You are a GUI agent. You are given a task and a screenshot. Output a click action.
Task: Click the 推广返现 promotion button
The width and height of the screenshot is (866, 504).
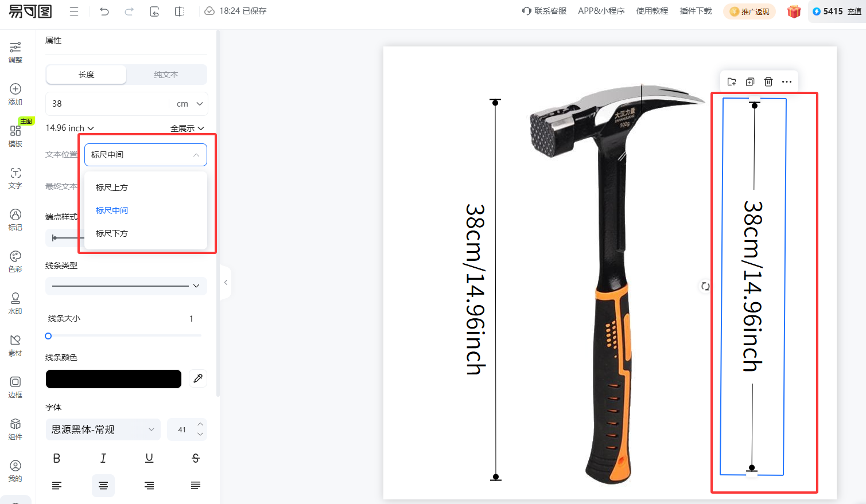750,11
